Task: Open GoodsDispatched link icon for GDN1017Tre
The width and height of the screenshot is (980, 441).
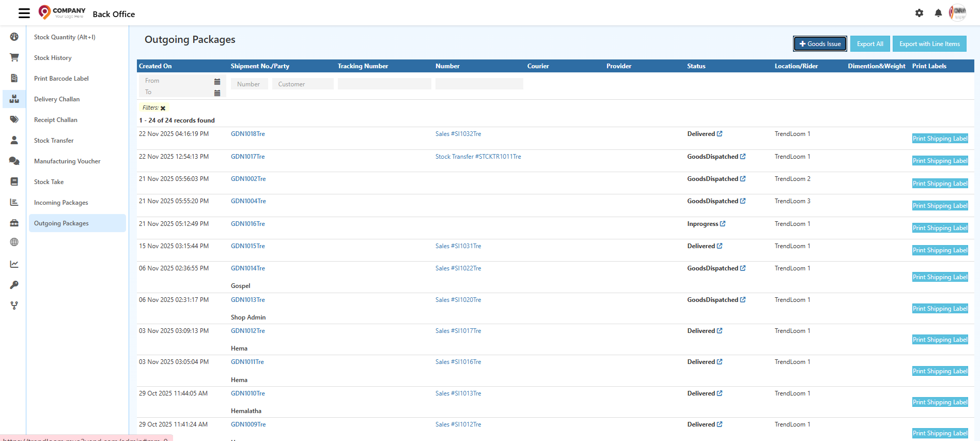Action: (x=743, y=156)
